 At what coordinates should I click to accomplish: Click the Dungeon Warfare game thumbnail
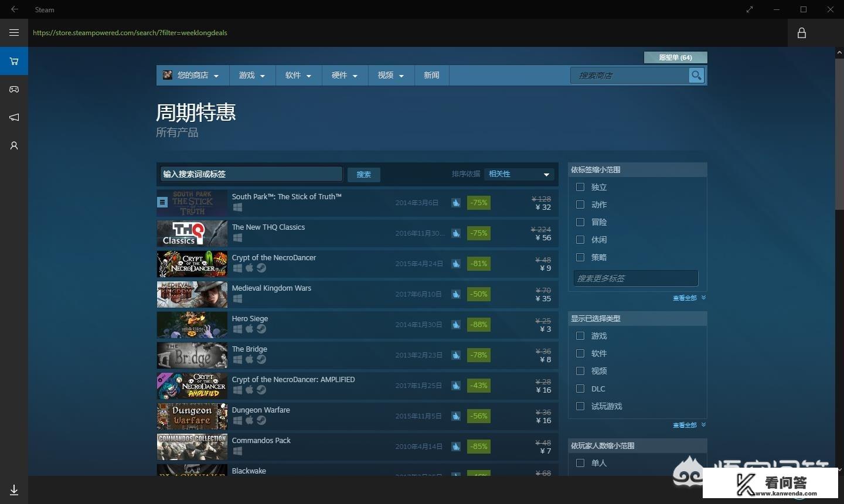coord(192,416)
